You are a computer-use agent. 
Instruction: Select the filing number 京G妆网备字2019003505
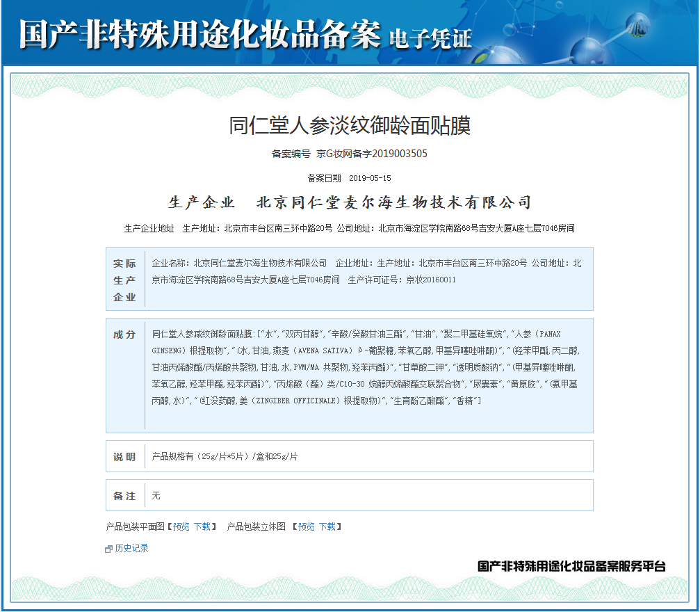(371, 154)
